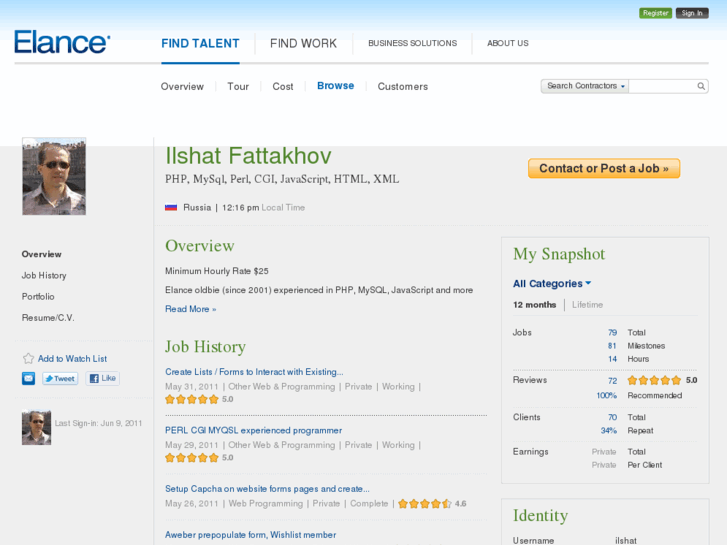Click the Facebook Like button

click(x=102, y=378)
